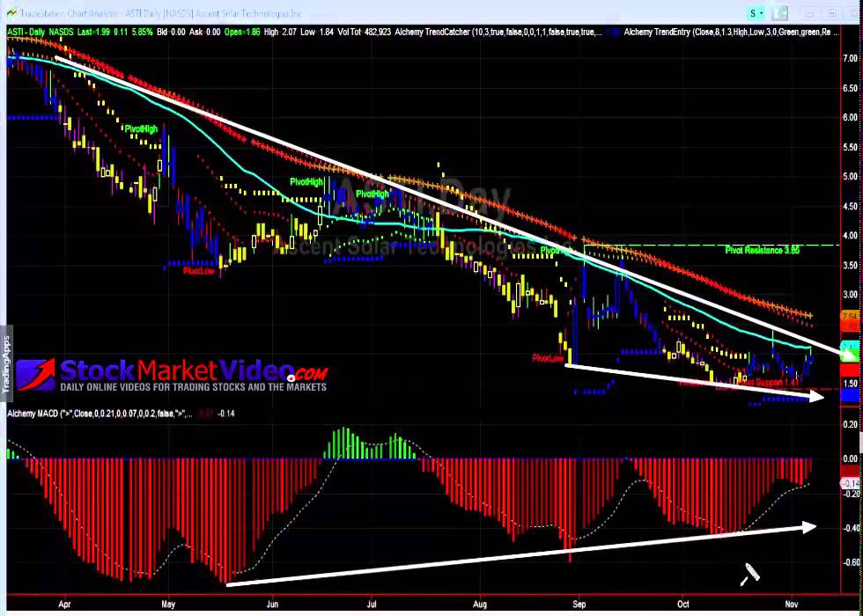This screenshot has height=616, width=863.
Task: Click the 5.00 price axis label
Action: 850,177
